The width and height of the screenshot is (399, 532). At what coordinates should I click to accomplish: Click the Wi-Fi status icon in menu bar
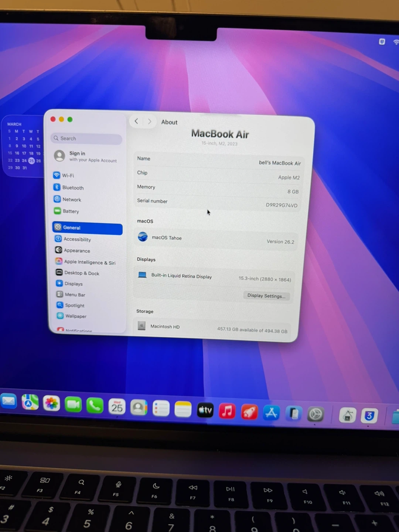pyautogui.click(x=396, y=42)
